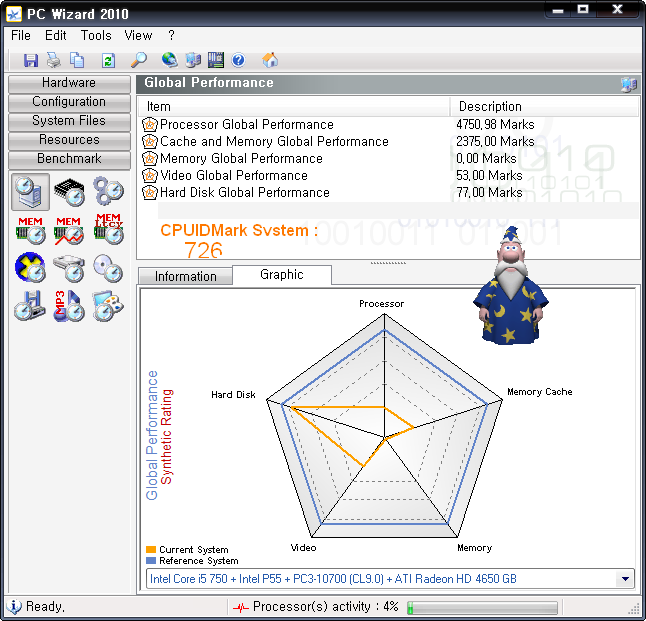
Task: Open the Resources section
Action: [x=69, y=140]
